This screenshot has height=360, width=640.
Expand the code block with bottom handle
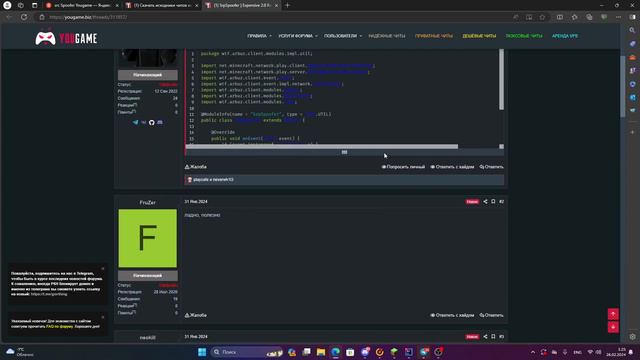click(344, 152)
